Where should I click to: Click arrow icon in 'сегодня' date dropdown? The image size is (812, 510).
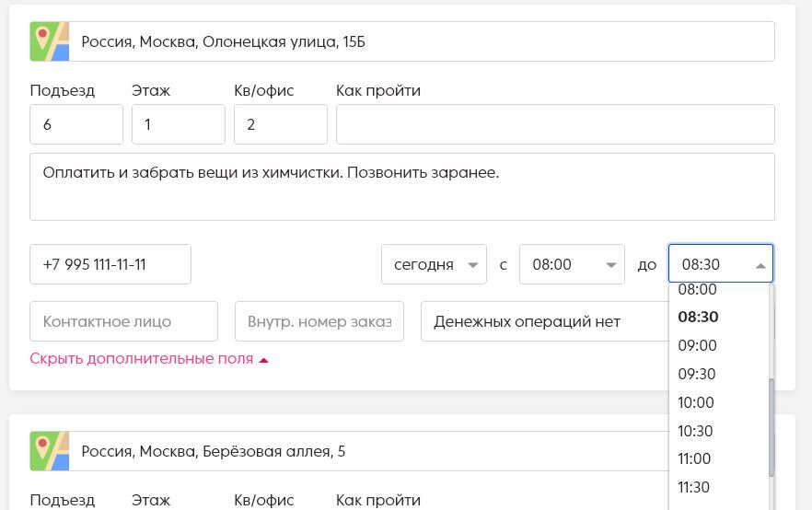point(472,265)
